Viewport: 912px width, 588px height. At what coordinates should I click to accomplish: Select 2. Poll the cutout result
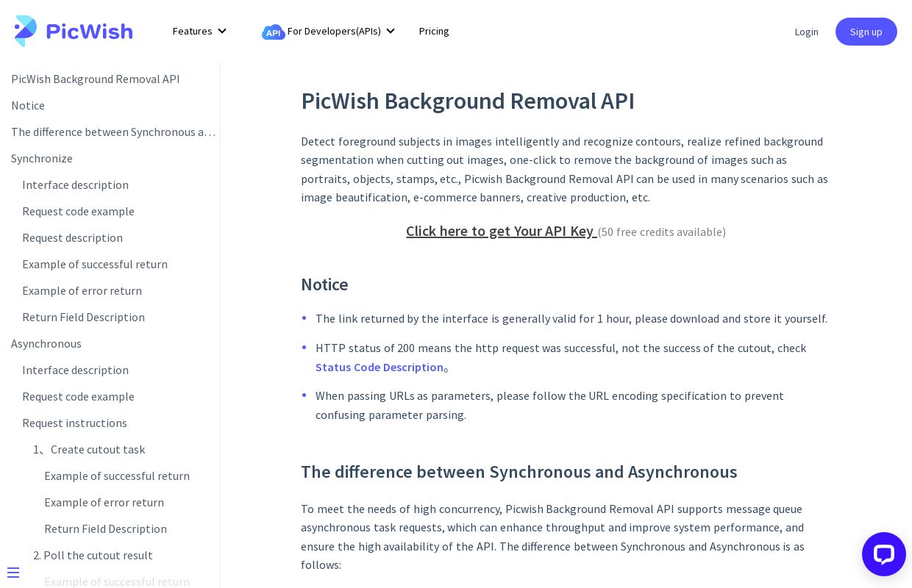(93, 555)
